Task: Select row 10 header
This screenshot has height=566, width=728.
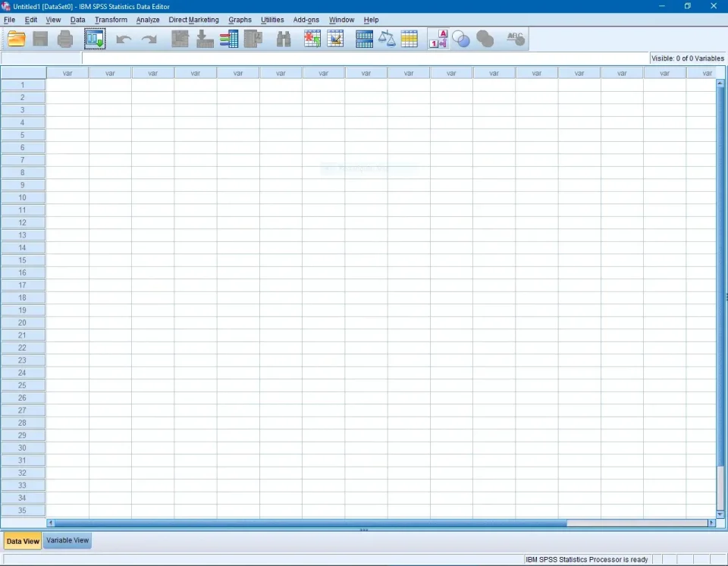Action: pos(23,197)
